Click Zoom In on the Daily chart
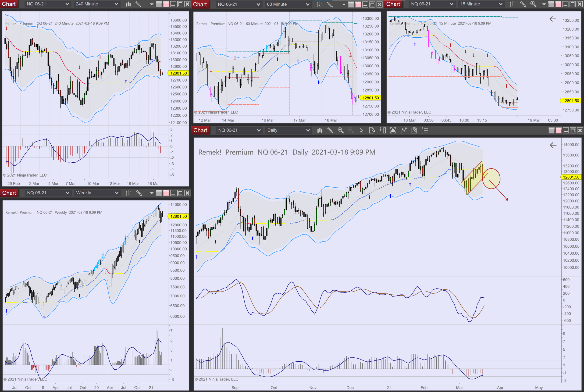Viewport: 584px width, 392px height. (341, 130)
